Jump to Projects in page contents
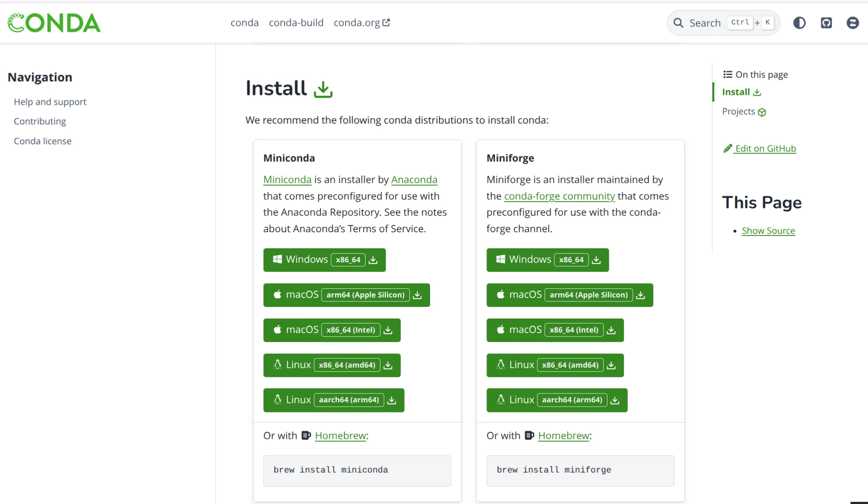Screen dimensions: 868x504 [744, 111]
